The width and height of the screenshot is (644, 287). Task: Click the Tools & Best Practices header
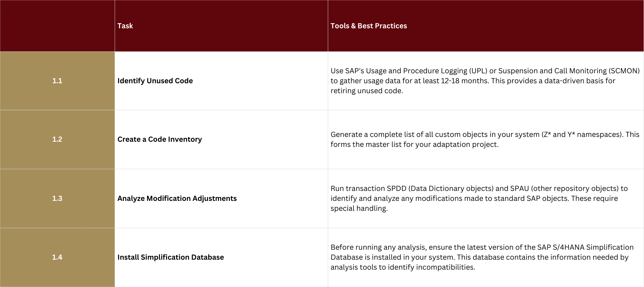(369, 26)
